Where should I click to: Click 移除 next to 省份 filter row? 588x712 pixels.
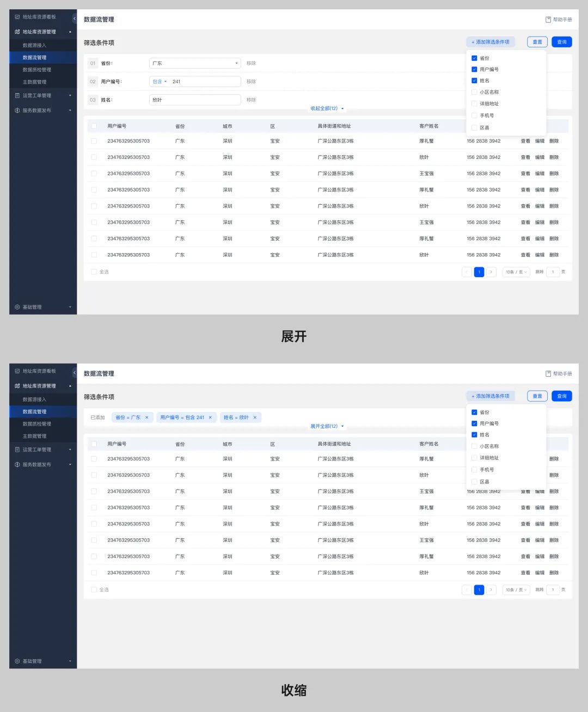(251, 63)
